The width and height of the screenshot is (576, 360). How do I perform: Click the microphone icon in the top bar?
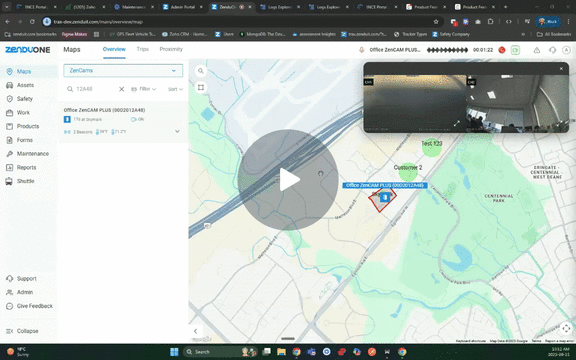[x=362, y=50]
